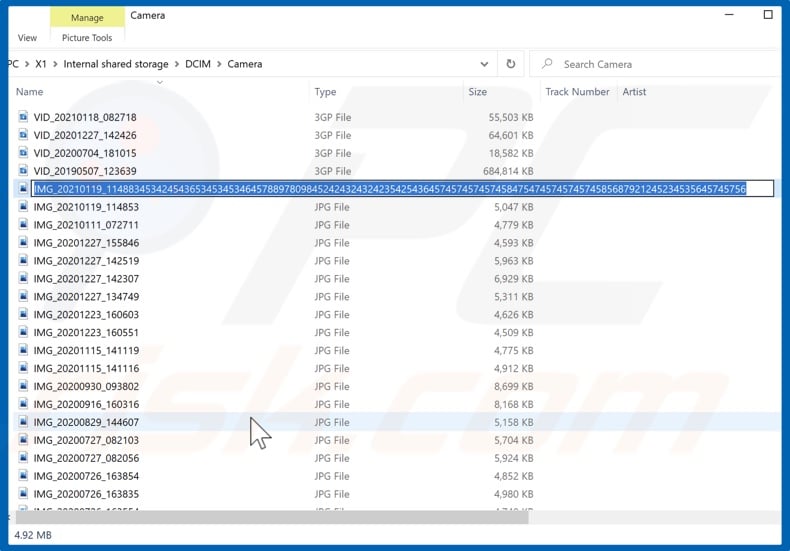Image resolution: width=790 pixels, height=551 pixels.
Task: Click the IMG_20210119_114853 image file icon
Action: 25,208
